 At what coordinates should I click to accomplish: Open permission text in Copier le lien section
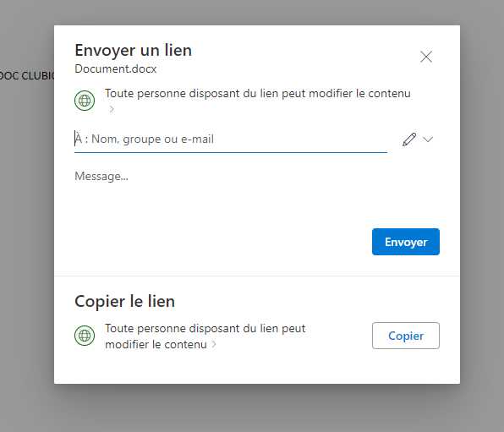[x=205, y=336]
